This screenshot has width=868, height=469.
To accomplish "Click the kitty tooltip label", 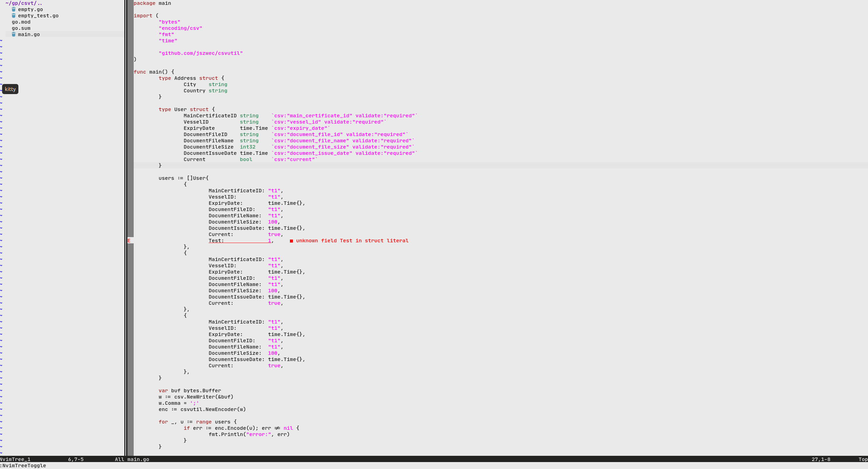I will coord(10,89).
